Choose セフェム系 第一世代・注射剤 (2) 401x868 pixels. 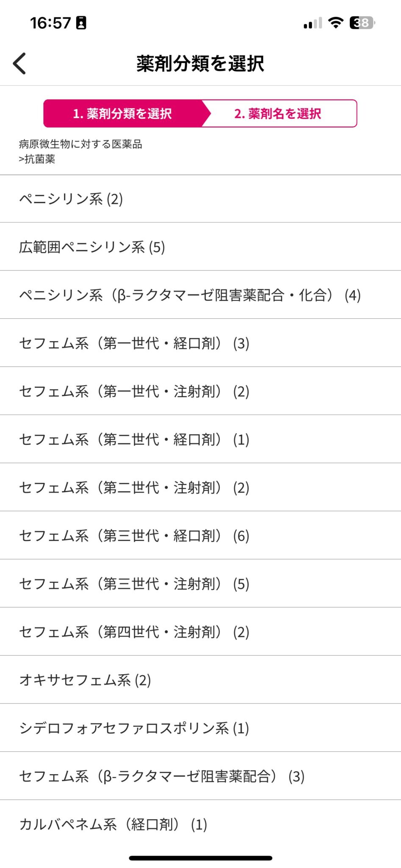pyautogui.click(x=134, y=391)
